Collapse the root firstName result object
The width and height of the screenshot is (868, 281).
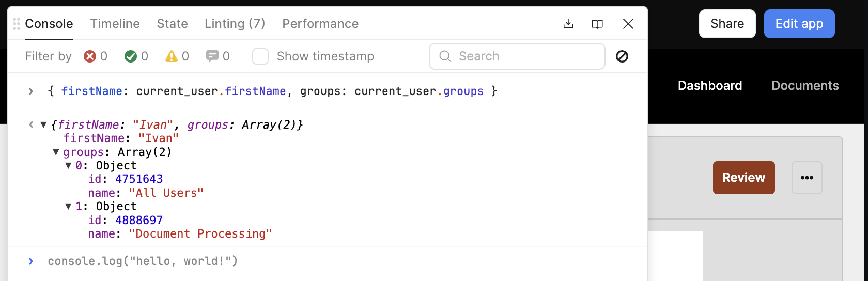pos(44,124)
